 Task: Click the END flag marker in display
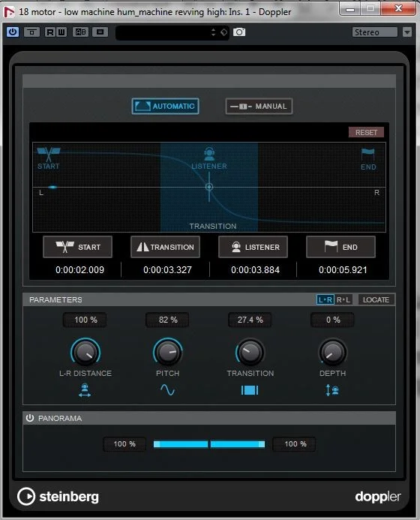(368, 159)
